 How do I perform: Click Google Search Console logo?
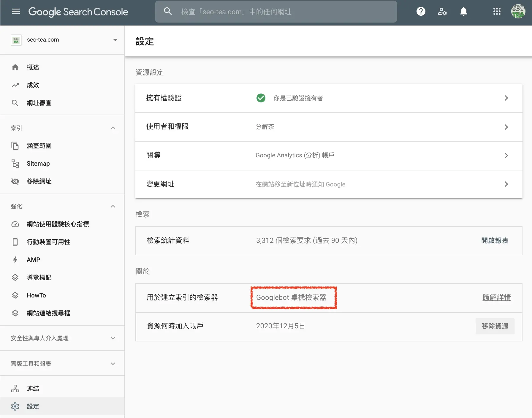point(78,12)
